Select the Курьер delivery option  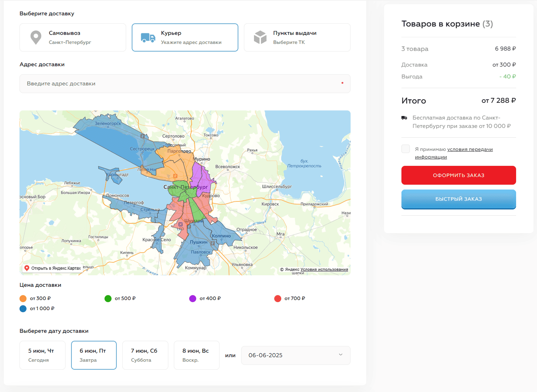click(185, 38)
